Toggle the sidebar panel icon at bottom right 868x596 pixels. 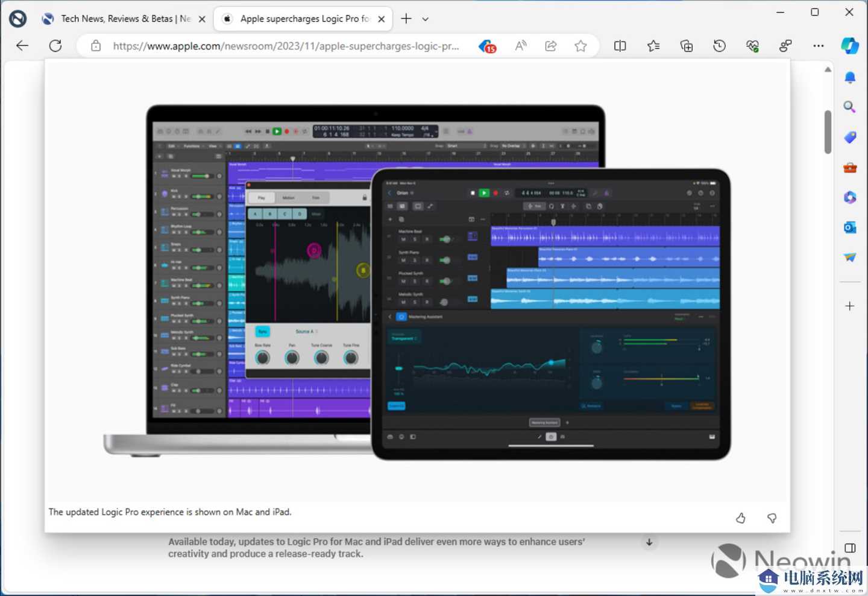tap(850, 548)
